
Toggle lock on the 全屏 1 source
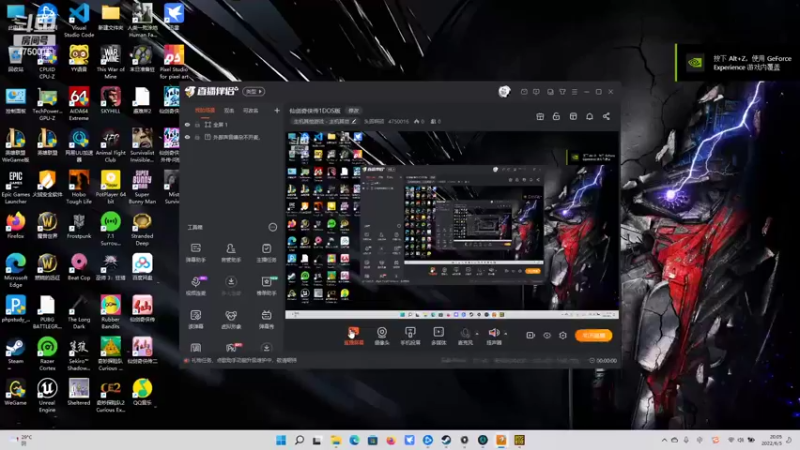pos(197,124)
